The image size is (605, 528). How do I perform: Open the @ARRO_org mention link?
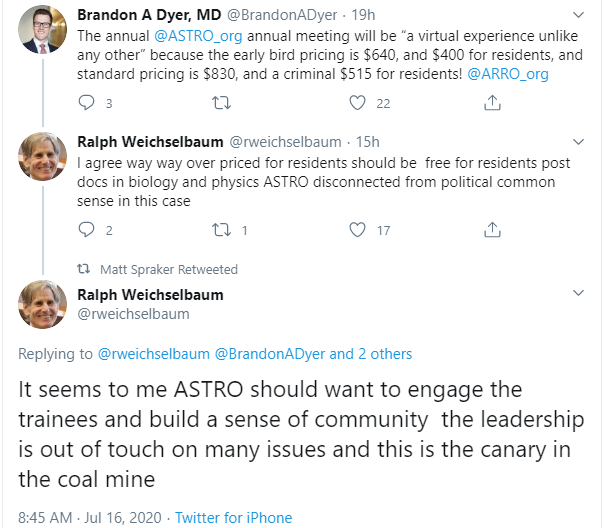click(x=506, y=74)
